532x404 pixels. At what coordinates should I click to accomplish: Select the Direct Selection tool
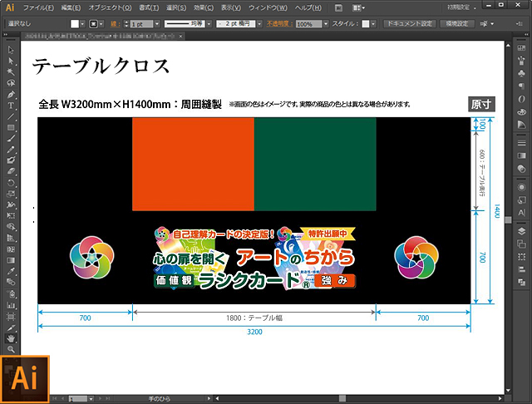click(11, 61)
